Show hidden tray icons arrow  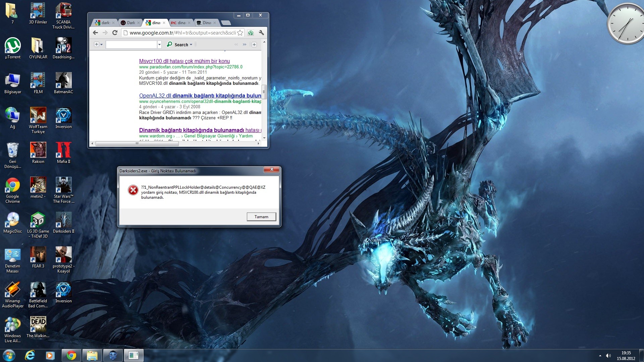tap(600, 355)
